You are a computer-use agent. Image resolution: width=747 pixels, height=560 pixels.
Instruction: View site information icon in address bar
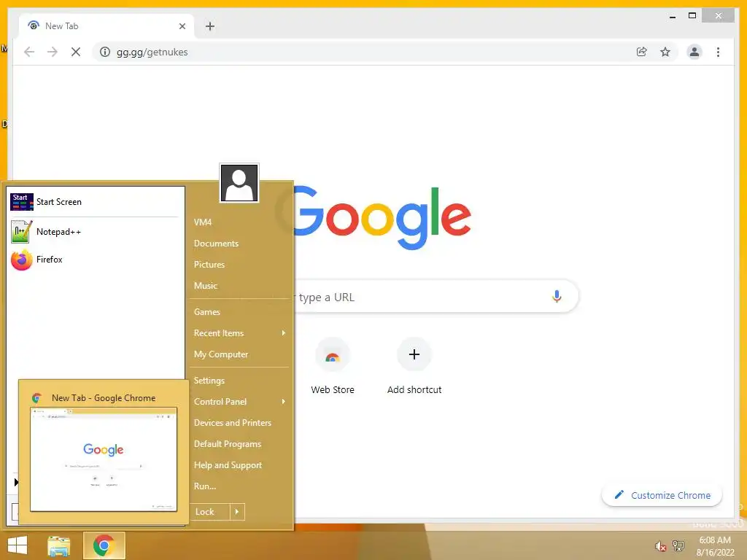pyautogui.click(x=105, y=52)
